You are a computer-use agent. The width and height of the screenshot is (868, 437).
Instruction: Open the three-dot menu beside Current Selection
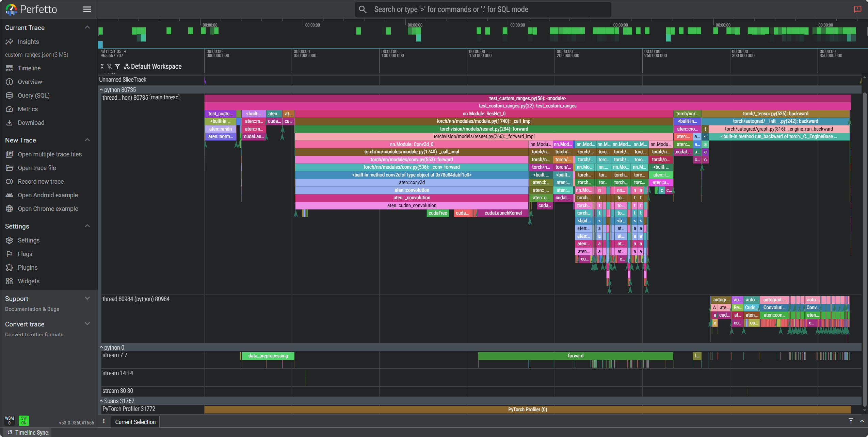click(x=104, y=422)
